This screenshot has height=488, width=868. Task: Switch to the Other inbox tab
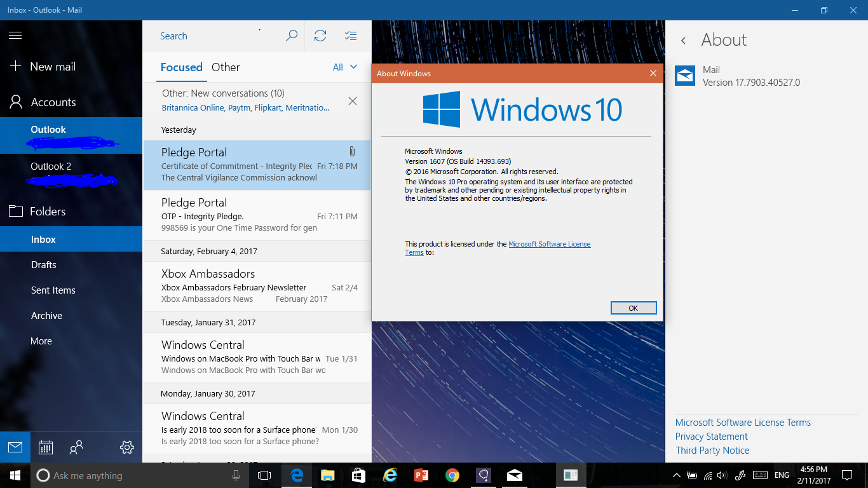(x=226, y=67)
